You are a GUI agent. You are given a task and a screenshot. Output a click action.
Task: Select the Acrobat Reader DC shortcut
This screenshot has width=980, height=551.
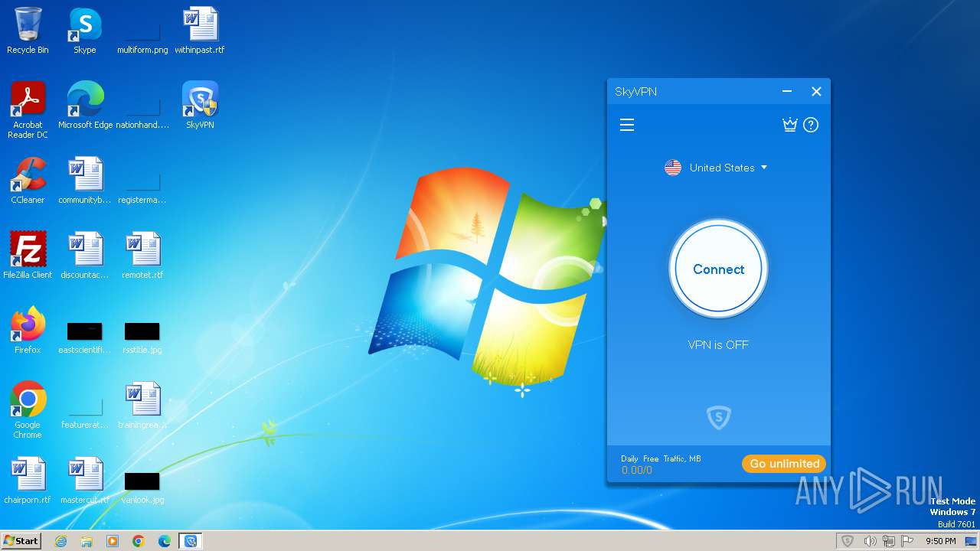coord(28,110)
